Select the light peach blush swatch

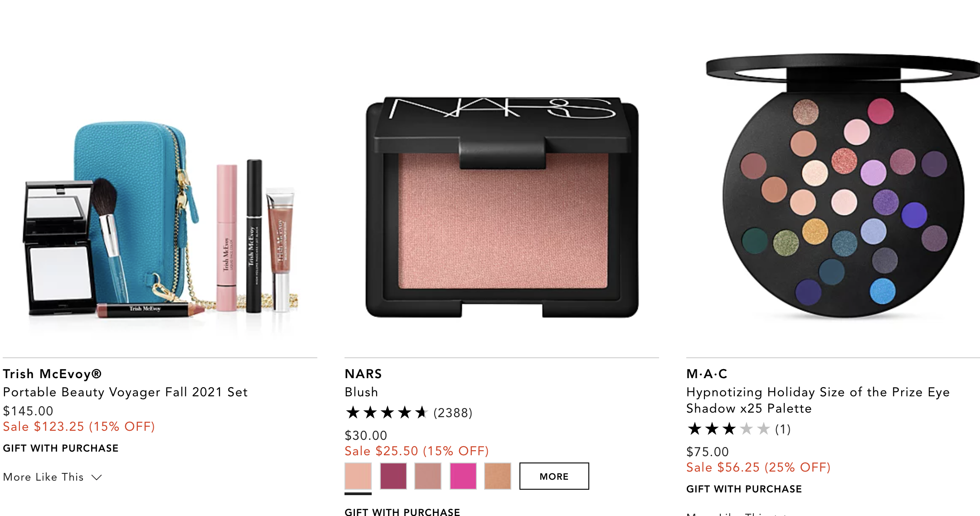pos(358,476)
